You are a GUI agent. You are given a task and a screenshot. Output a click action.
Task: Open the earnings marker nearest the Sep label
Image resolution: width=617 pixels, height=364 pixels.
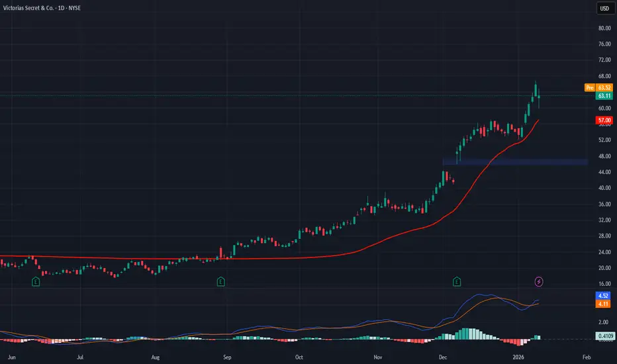(220, 282)
